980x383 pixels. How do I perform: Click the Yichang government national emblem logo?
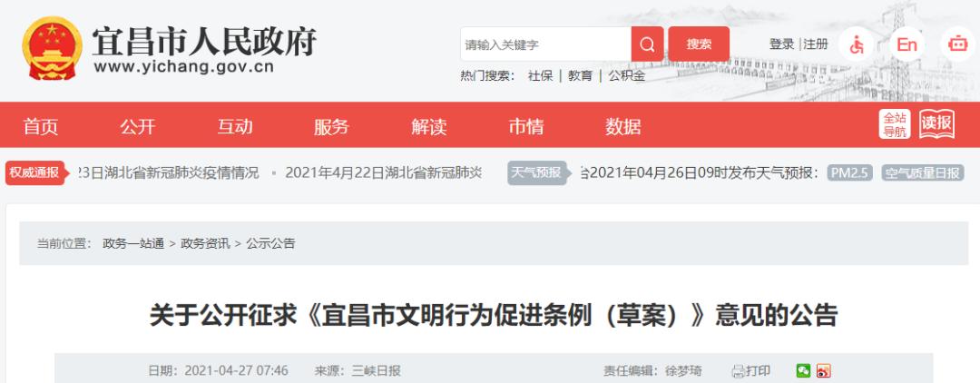51,51
